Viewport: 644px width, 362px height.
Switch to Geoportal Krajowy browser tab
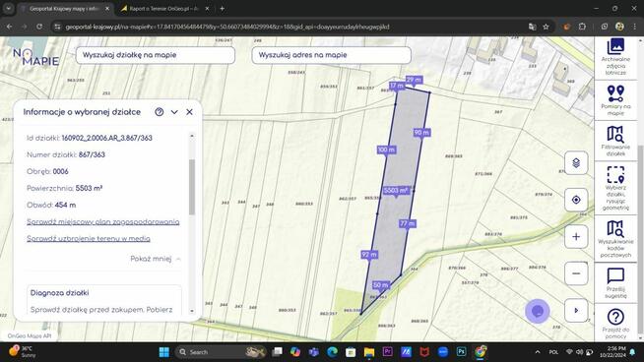[66, 9]
